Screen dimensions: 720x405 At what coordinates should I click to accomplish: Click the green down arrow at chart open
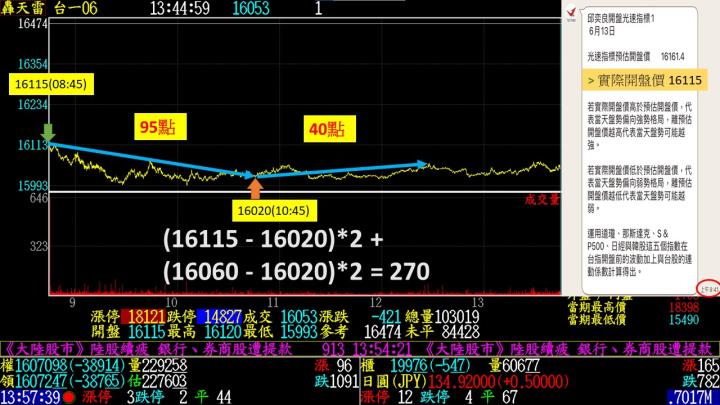tap(47, 131)
